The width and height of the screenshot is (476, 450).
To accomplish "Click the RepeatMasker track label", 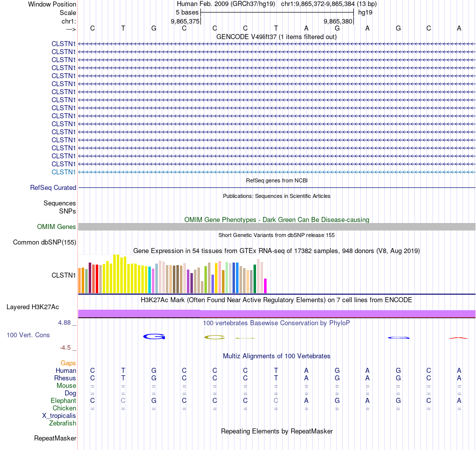I will pyautogui.click(x=55, y=438).
